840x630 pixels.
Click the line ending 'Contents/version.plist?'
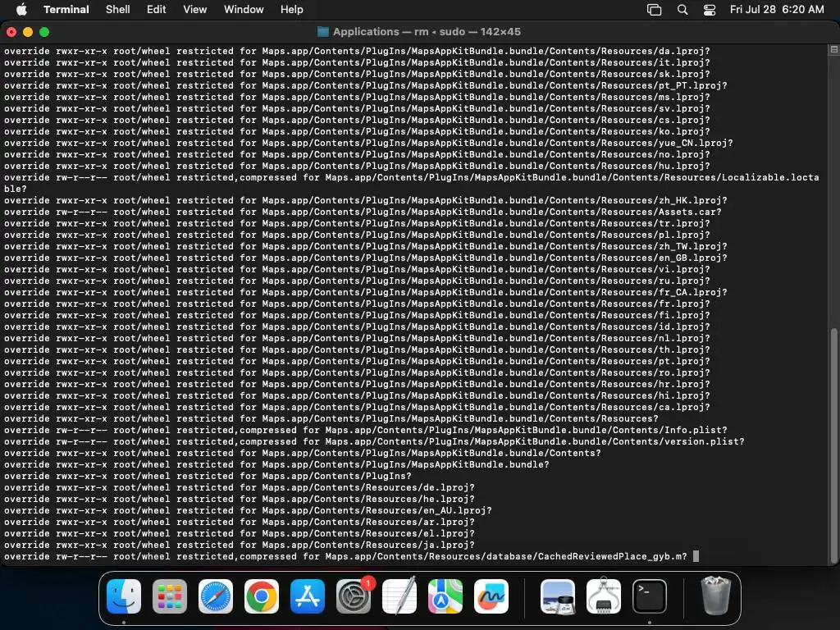[374, 442]
